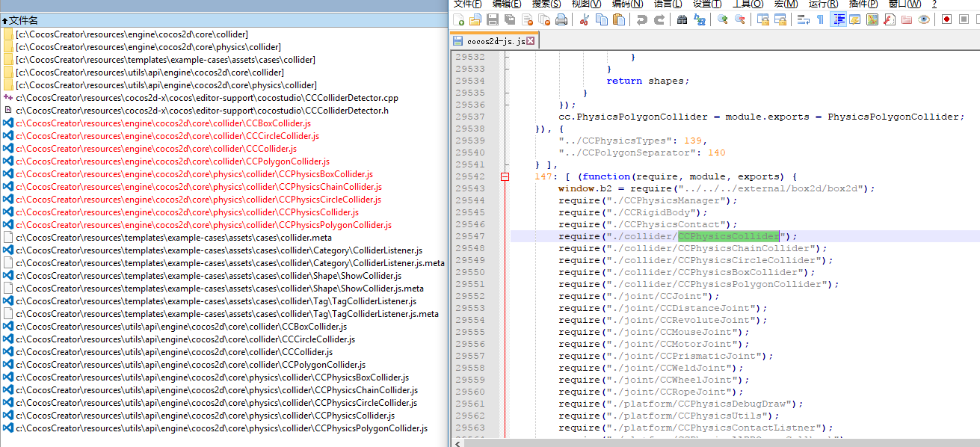Click the Paste clipboard icon

(619, 19)
